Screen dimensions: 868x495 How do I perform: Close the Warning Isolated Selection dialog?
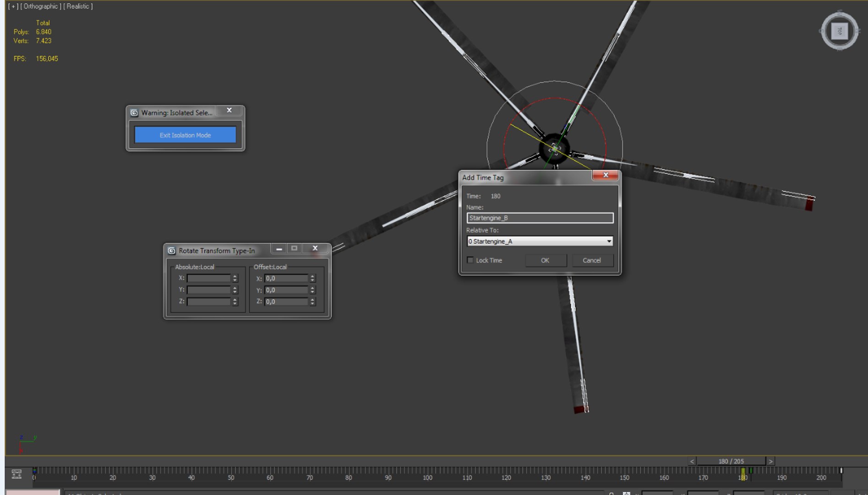229,110
